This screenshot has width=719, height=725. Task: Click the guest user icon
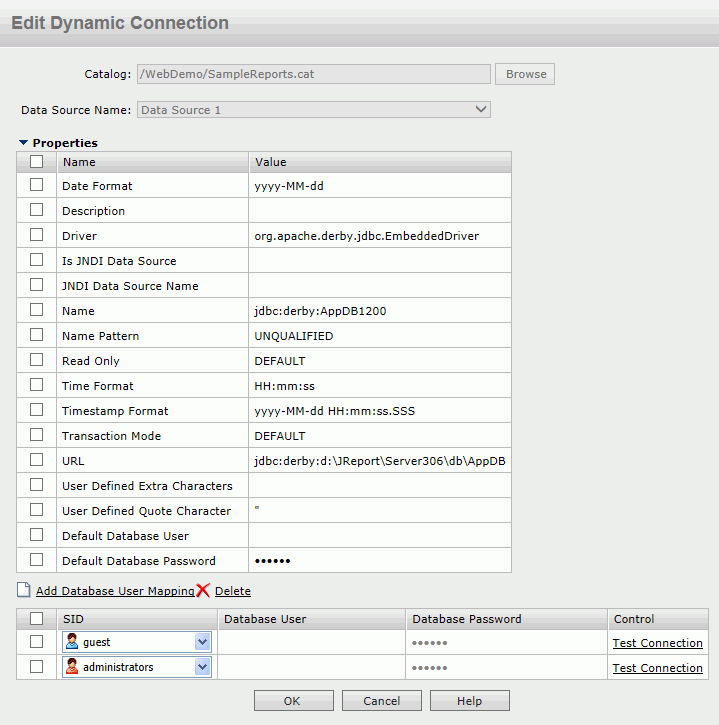[72, 641]
